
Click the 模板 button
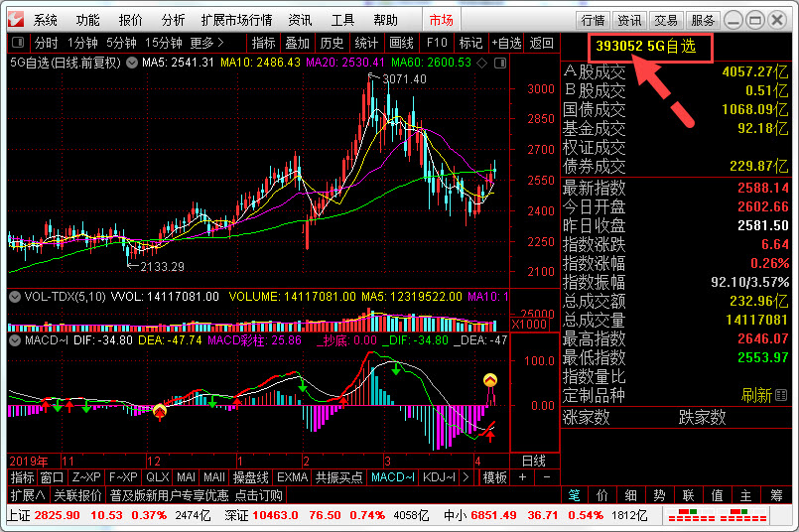[494, 477]
